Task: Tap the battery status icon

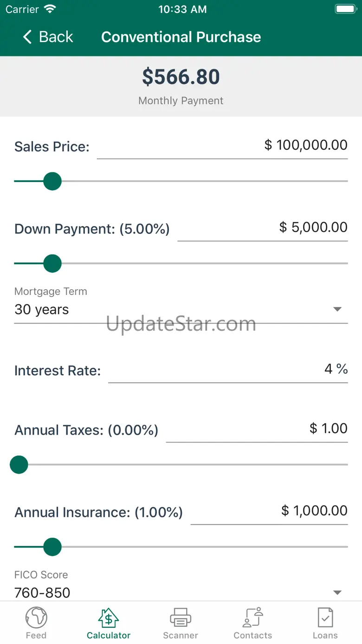Action: click(345, 9)
